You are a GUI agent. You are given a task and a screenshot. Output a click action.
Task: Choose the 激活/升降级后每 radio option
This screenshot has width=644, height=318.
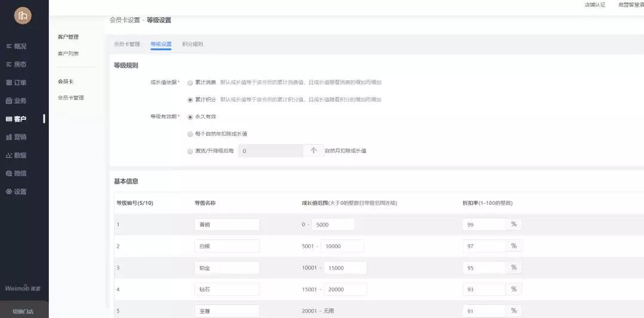click(x=190, y=151)
